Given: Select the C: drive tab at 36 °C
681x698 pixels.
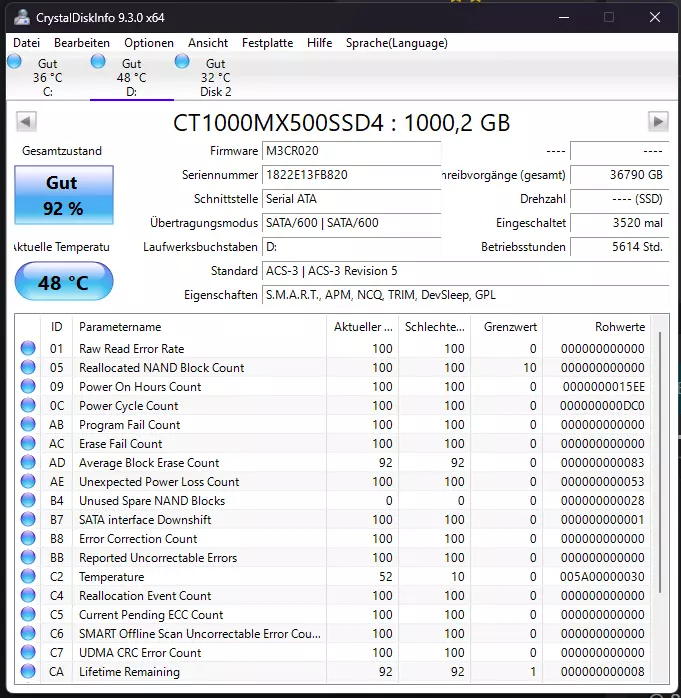Looking at the screenshot, I should (47, 77).
